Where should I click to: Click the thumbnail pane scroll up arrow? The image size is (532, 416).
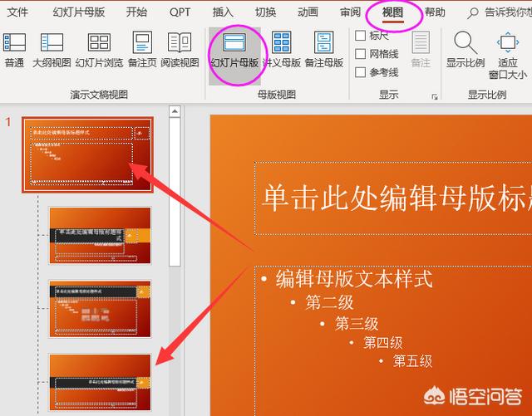click(175, 111)
